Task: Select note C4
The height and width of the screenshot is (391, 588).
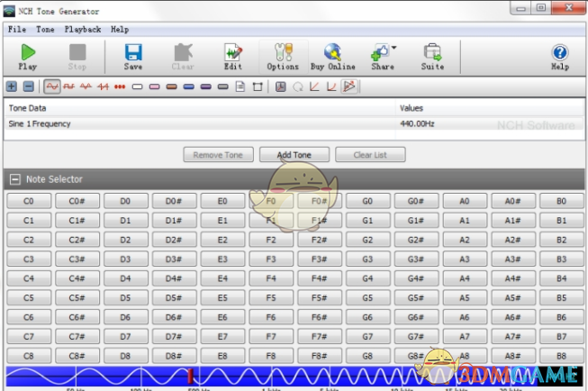Action: click(29, 278)
